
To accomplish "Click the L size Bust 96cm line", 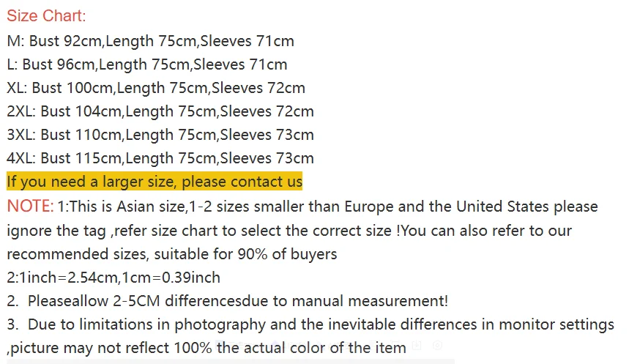I will [x=146, y=64].
